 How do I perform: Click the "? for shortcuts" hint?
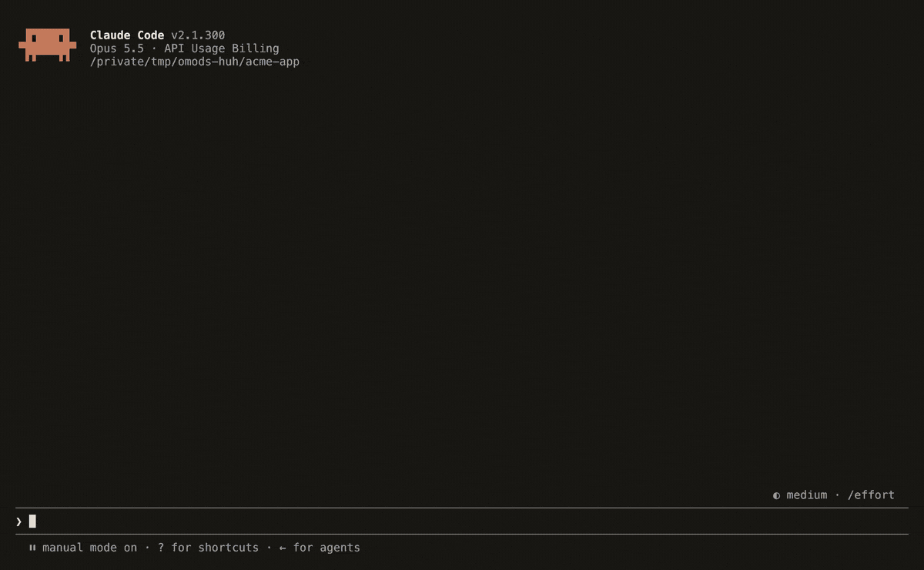pos(208,548)
